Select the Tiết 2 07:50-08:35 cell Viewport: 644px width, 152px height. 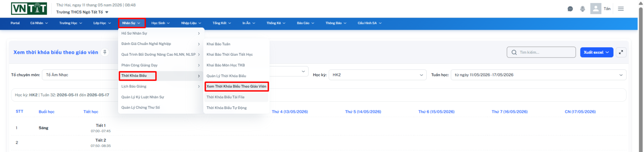point(101,143)
